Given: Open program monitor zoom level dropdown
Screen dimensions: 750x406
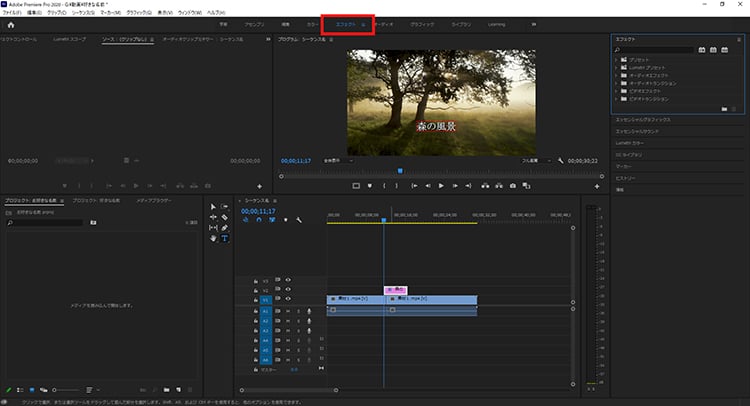Looking at the screenshot, I should [x=338, y=161].
